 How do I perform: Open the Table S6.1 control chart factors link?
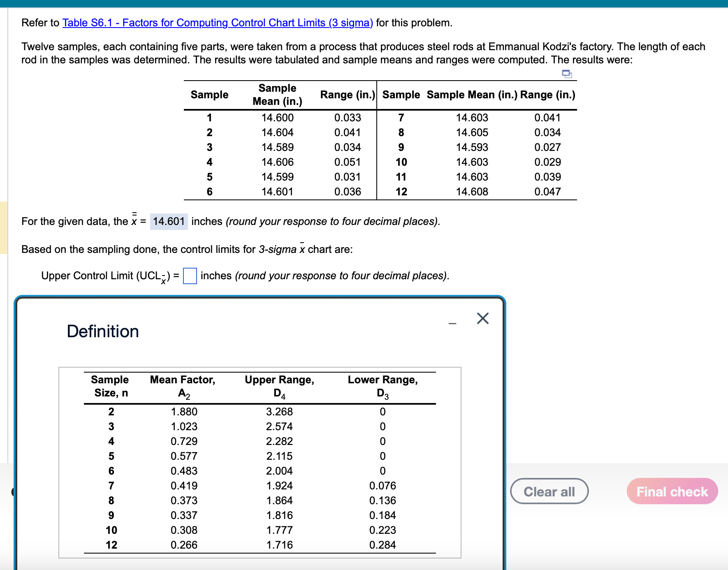point(218,23)
